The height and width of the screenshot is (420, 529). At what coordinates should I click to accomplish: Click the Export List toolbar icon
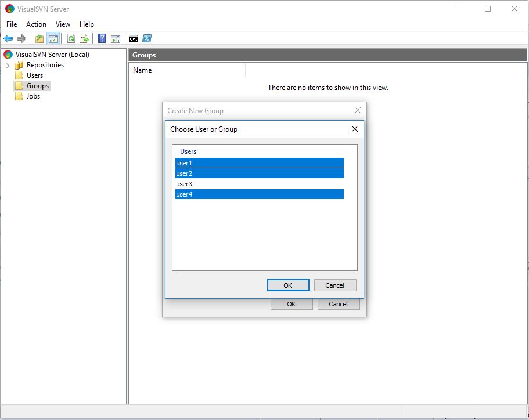click(x=84, y=38)
